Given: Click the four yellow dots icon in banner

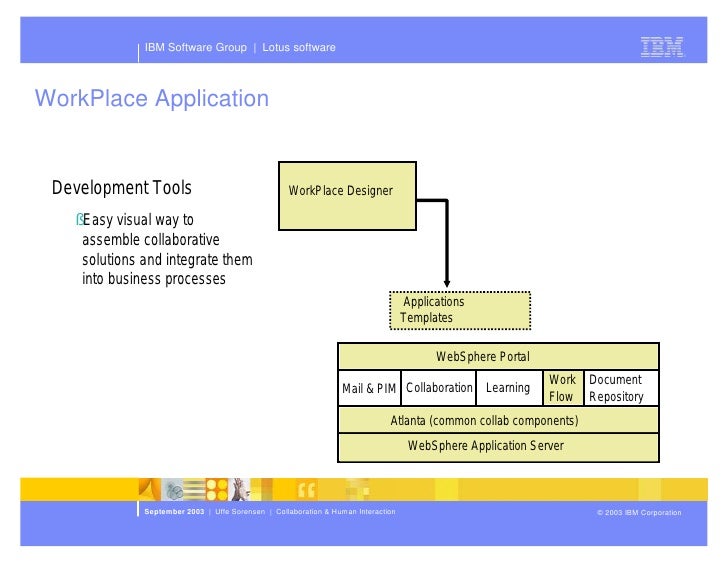Looking at the screenshot, I should click(216, 490).
